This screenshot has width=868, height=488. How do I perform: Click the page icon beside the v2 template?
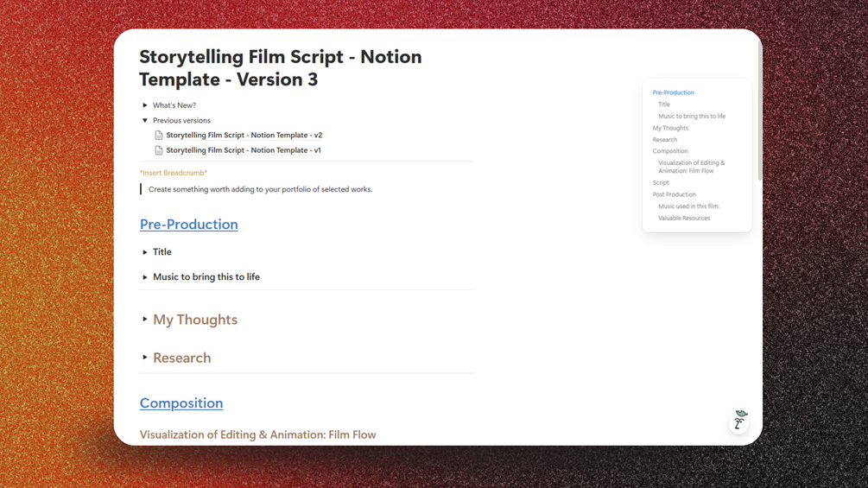click(158, 135)
